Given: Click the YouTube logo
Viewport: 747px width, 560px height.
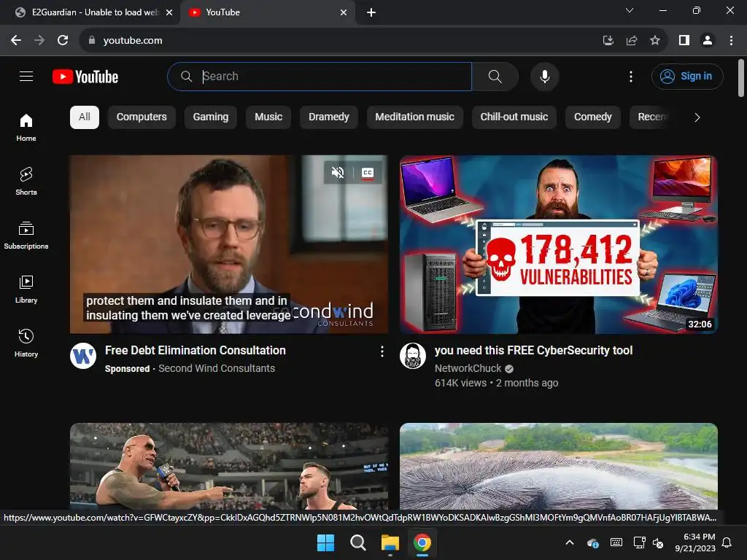Looking at the screenshot, I should tap(85, 77).
